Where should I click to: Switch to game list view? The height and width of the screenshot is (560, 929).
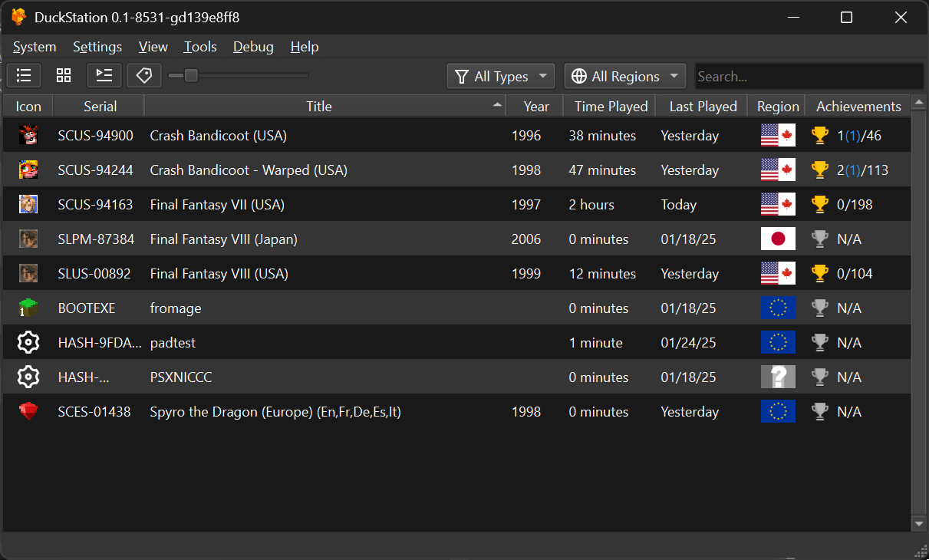pos(24,75)
